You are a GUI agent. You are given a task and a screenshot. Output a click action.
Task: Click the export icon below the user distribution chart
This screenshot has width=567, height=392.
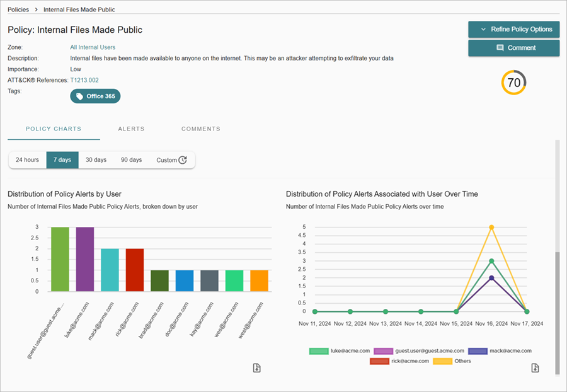click(x=256, y=367)
